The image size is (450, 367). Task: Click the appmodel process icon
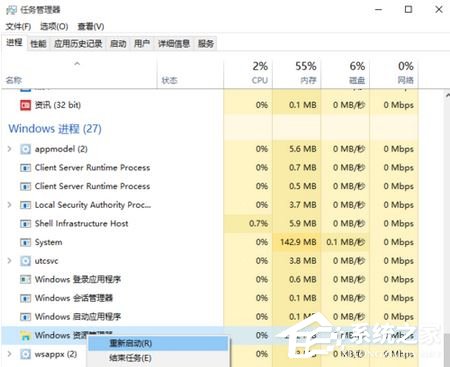[x=26, y=149]
